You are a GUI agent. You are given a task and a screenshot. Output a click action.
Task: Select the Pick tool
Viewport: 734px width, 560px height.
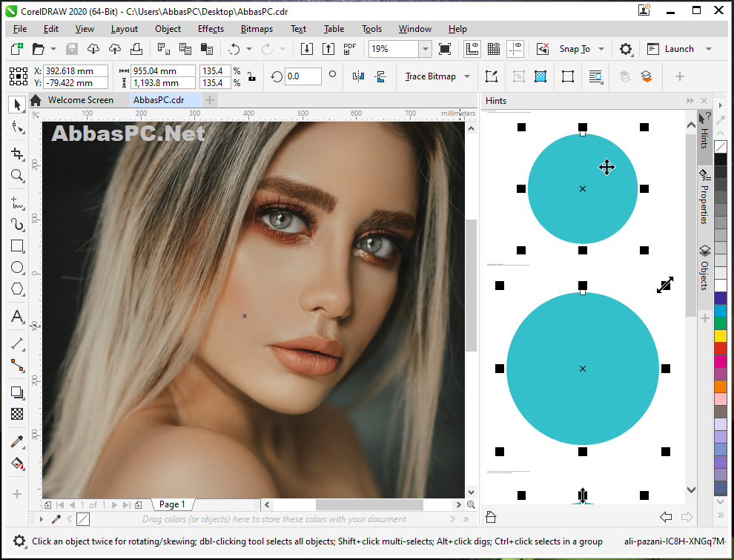pos(17,105)
